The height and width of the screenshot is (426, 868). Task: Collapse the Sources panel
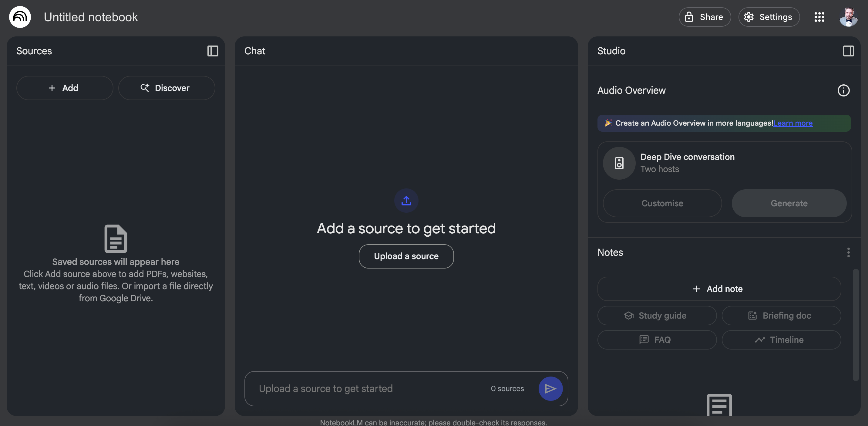coord(213,51)
